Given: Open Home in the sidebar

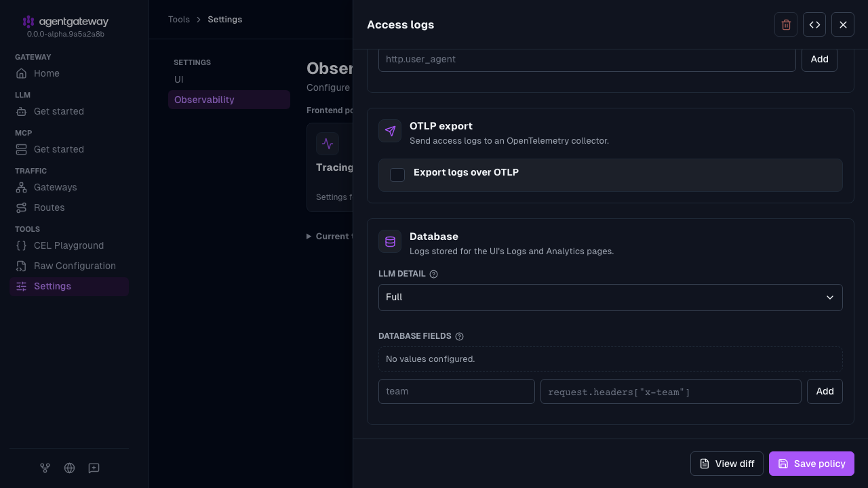Looking at the screenshot, I should pyautogui.click(x=69, y=73).
